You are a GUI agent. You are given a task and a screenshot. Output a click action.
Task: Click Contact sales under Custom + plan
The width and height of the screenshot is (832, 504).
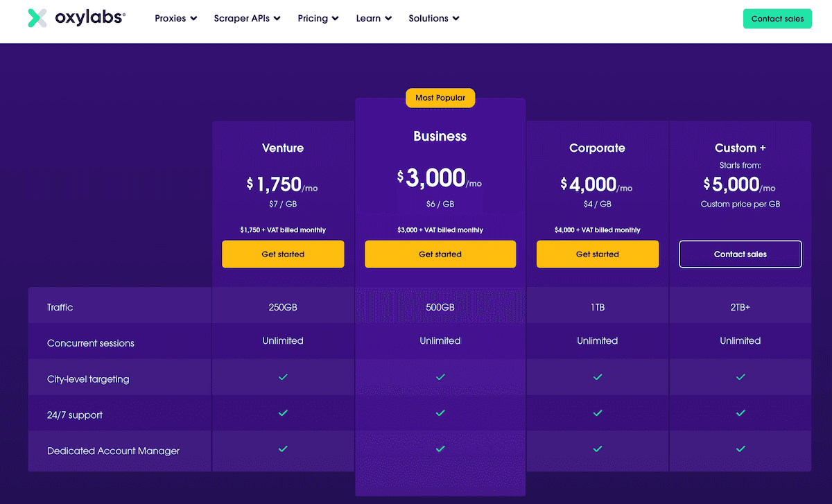coord(740,254)
